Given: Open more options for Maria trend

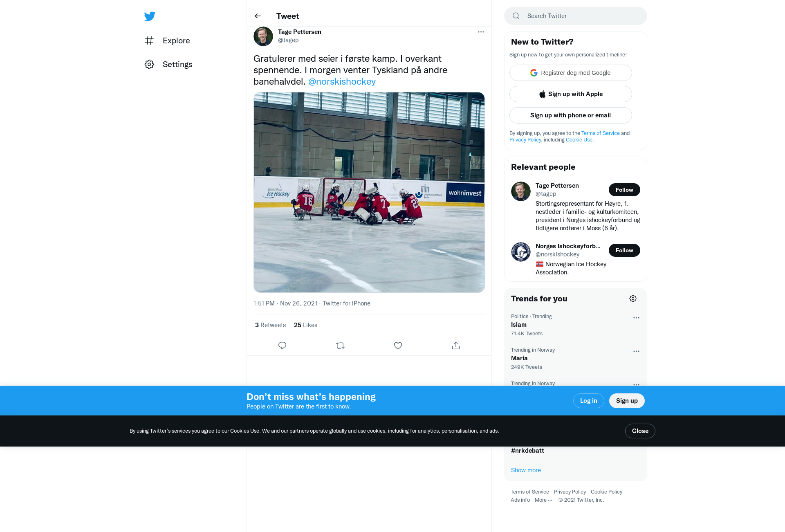Looking at the screenshot, I should pyautogui.click(x=636, y=351).
